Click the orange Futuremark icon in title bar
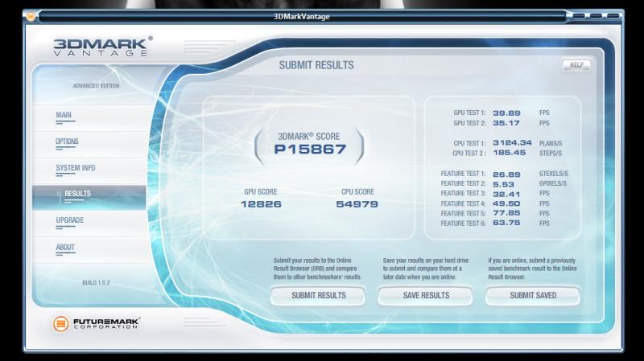 [31, 16]
